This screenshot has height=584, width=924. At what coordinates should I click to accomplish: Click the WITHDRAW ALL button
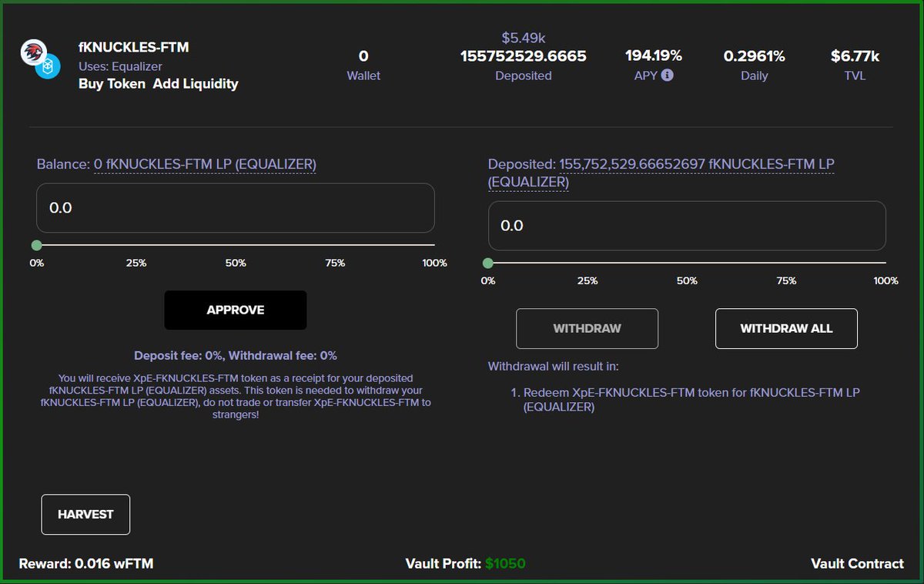point(786,328)
